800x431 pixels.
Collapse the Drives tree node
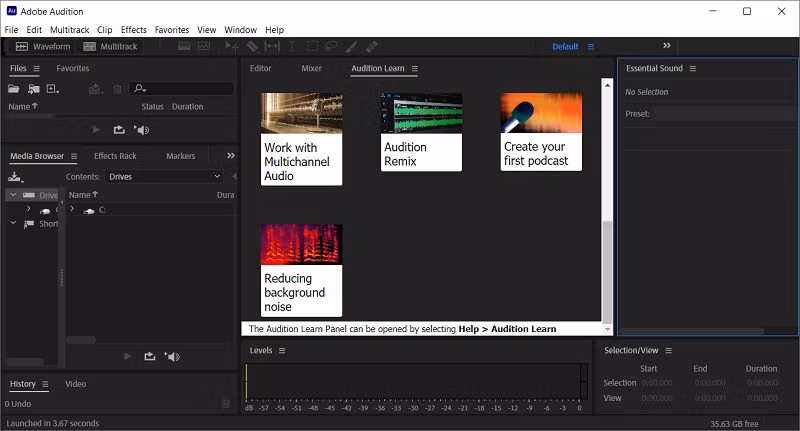click(13, 195)
